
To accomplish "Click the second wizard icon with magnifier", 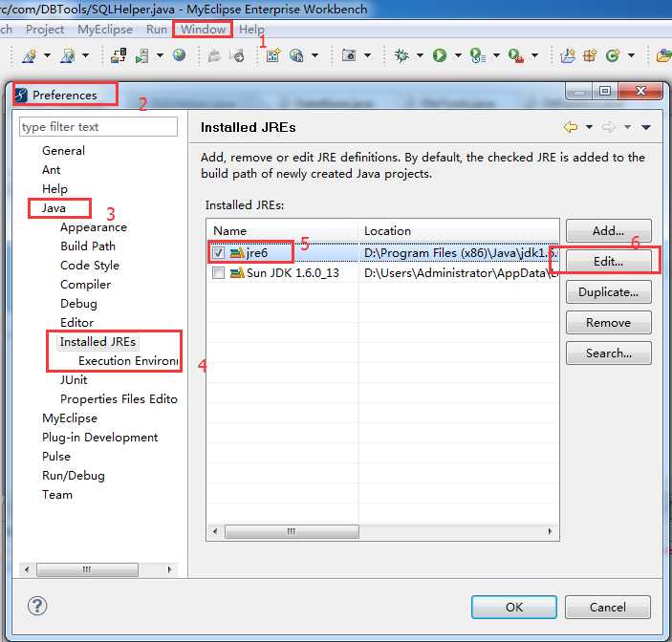I will pos(68,55).
